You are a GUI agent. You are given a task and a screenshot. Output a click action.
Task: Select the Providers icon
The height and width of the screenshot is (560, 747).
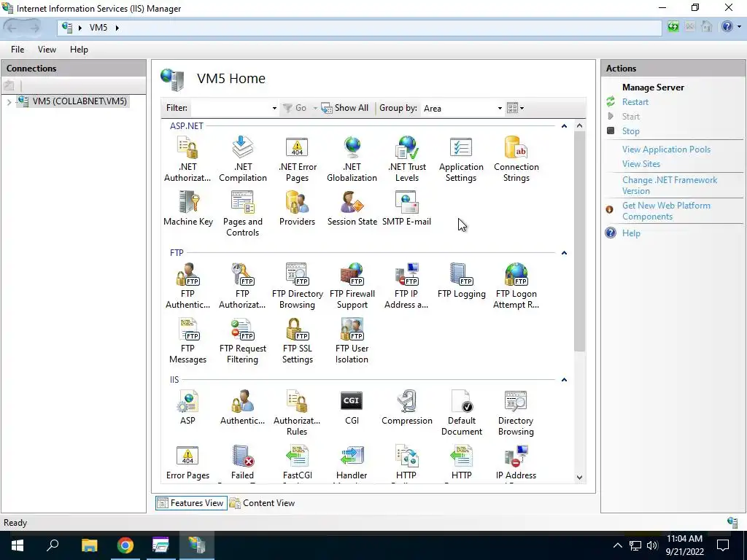point(298,209)
